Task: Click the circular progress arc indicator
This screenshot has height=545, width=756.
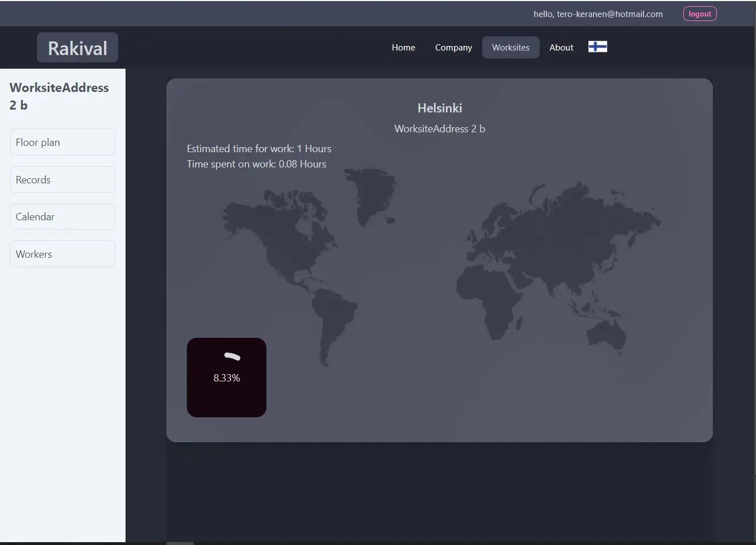Action: [232, 357]
